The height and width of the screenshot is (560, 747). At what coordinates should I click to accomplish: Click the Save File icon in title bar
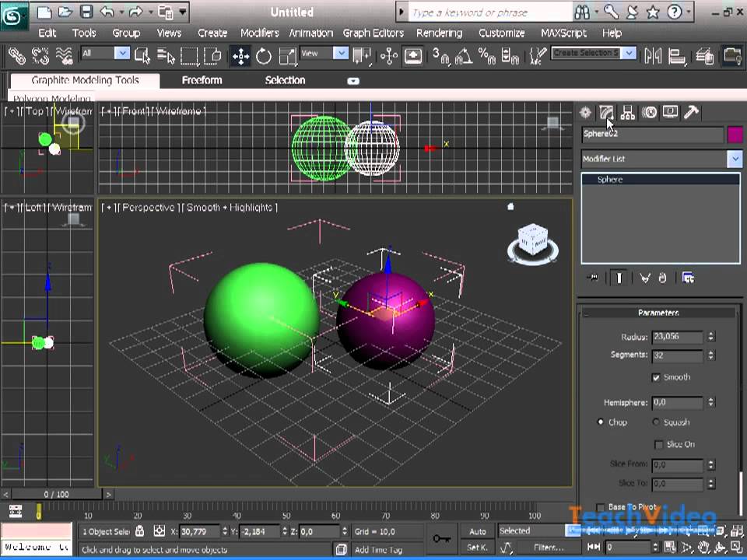86,12
